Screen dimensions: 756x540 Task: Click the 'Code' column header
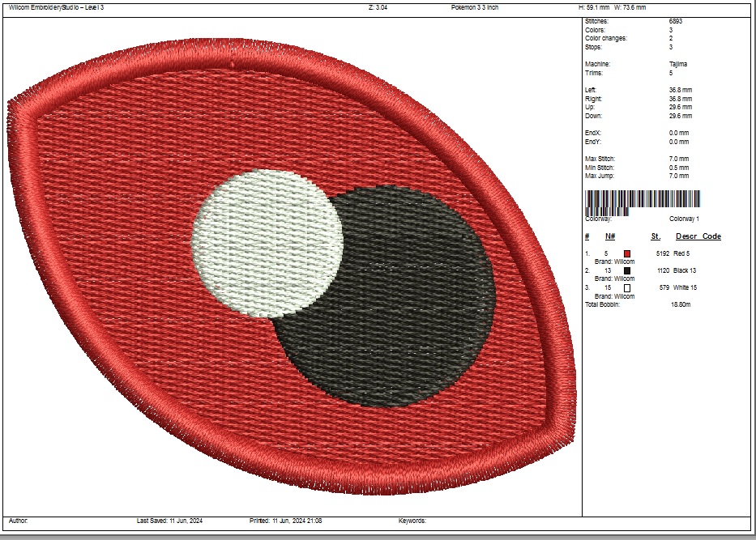pos(711,236)
